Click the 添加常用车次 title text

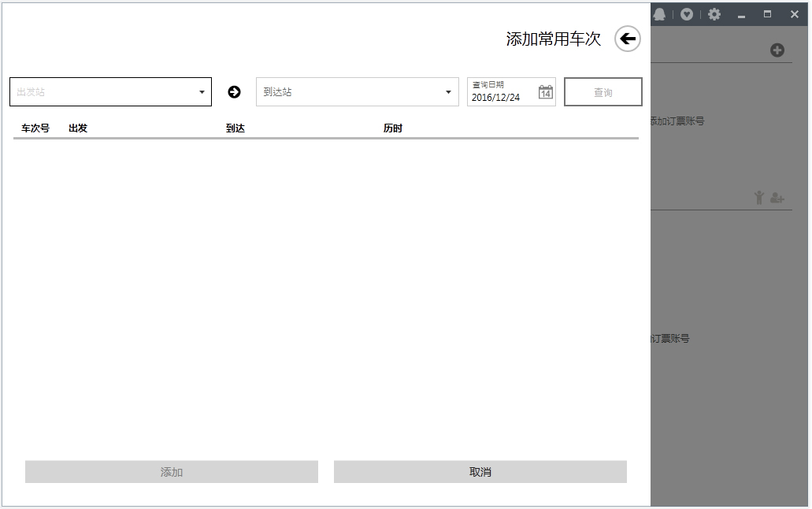click(x=554, y=39)
